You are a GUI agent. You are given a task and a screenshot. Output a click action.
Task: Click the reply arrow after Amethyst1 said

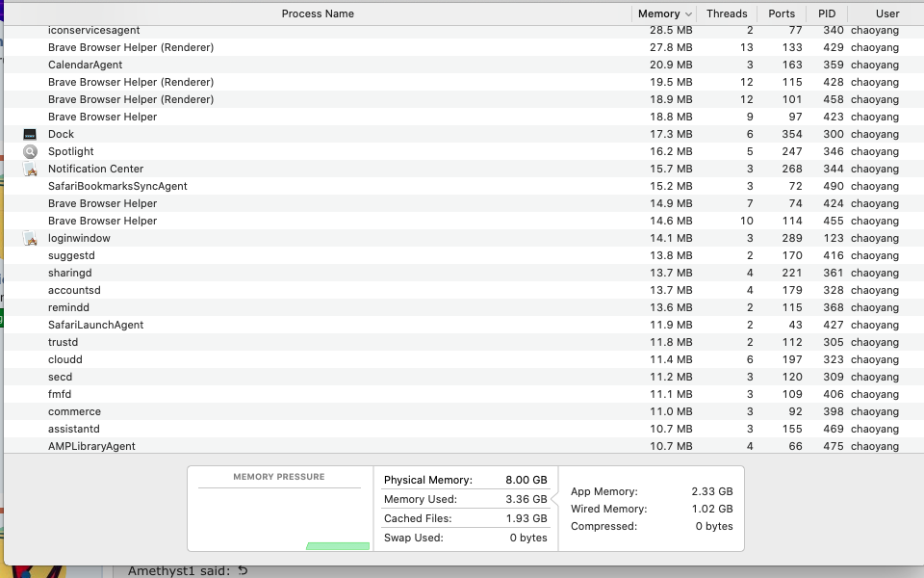pyautogui.click(x=243, y=570)
